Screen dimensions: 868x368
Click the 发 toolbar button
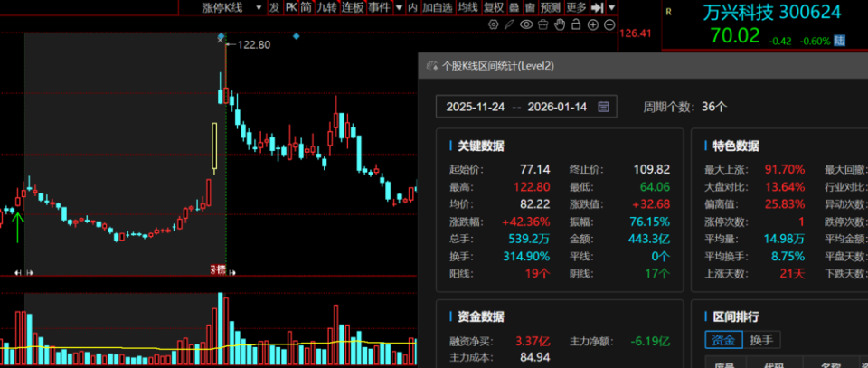[275, 7]
